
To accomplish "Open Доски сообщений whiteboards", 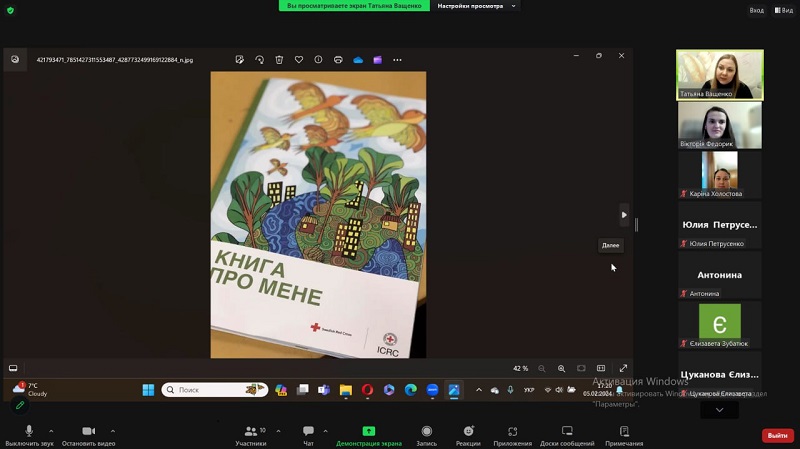I will (567, 436).
